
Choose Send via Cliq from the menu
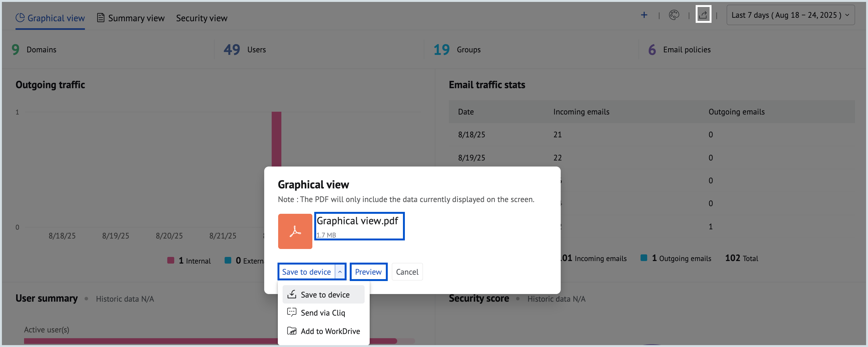coord(323,312)
